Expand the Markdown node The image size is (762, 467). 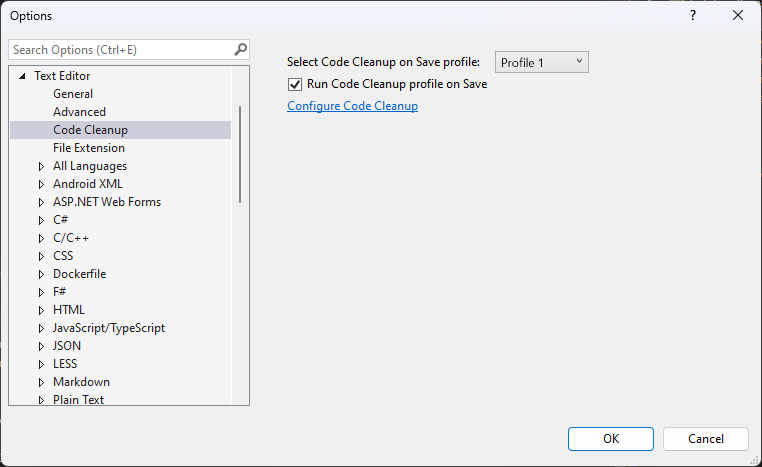41,382
